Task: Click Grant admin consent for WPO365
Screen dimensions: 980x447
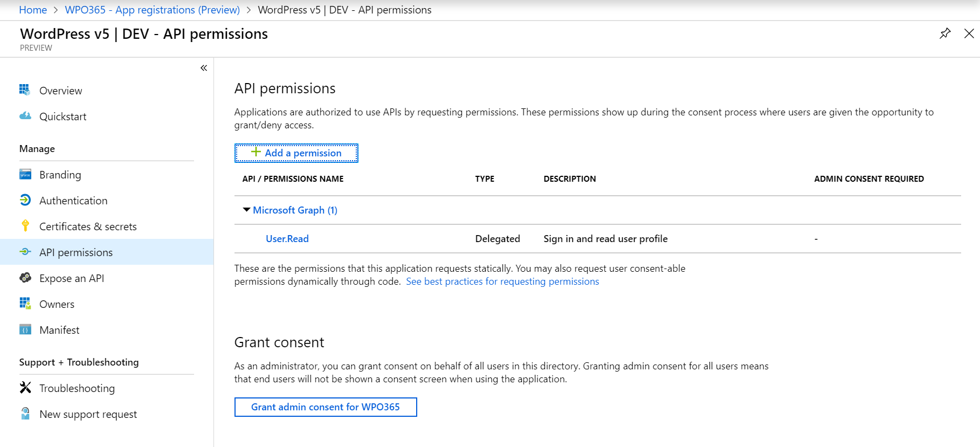Action: coord(326,407)
